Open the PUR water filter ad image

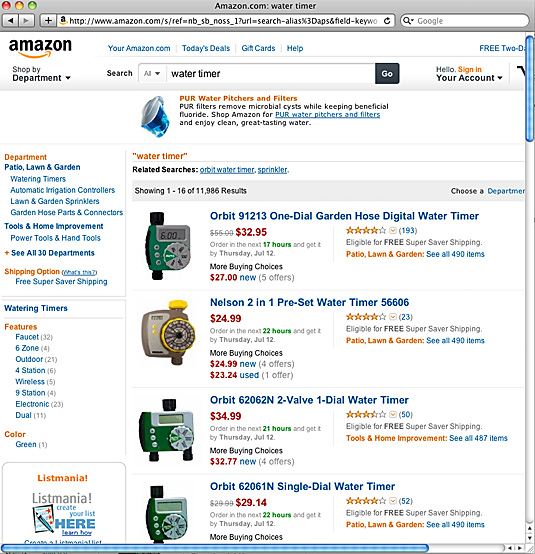(x=155, y=117)
